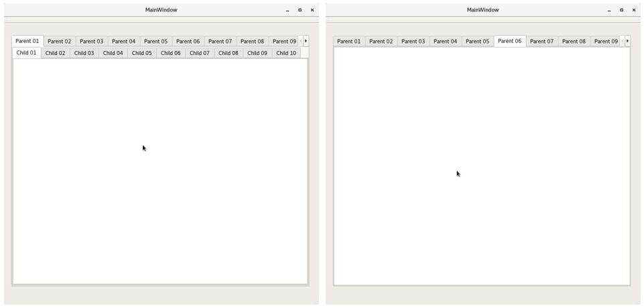Click Parent 01 tab in left window
This screenshot has height=308, width=644.
(x=27, y=41)
